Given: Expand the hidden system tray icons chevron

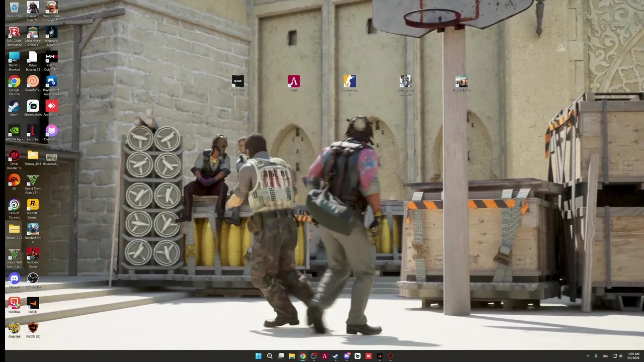Looking at the screenshot, I should (x=588, y=356).
